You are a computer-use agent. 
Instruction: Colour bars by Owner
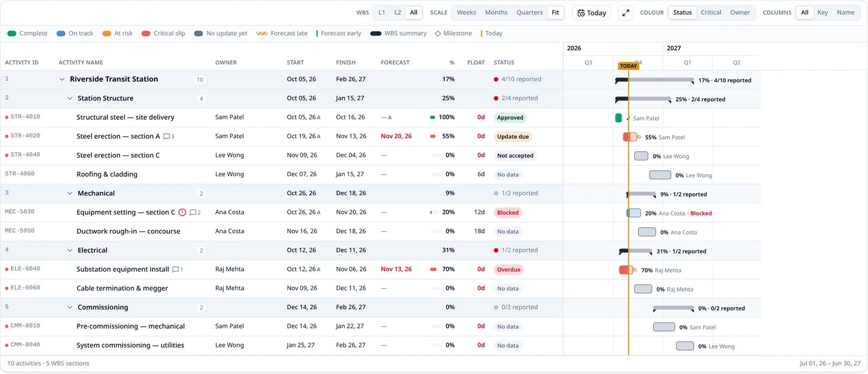pyautogui.click(x=740, y=12)
